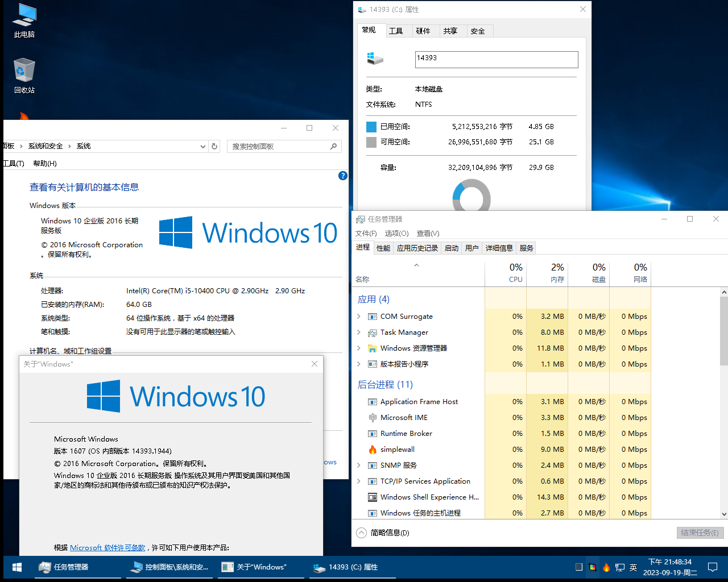This screenshot has height=582, width=728.
Task: Click the simplewall flame icon in system tray
Action: 606,567
